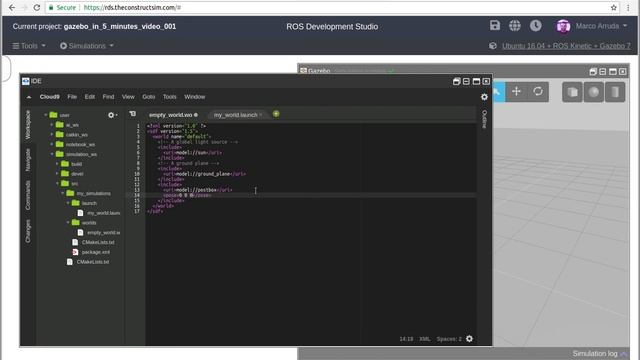Switch to the empty_world editor tab
The width and height of the screenshot is (640, 360).
coord(171,115)
